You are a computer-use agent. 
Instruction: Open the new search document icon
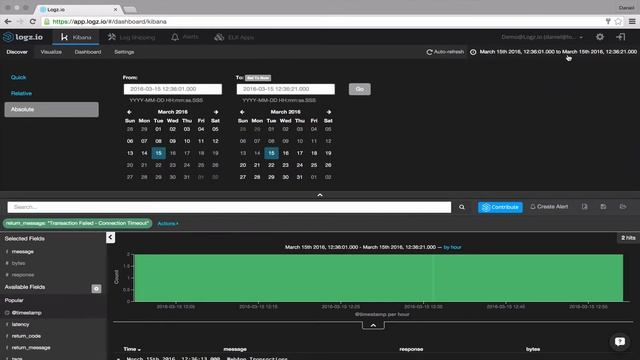coord(584,207)
